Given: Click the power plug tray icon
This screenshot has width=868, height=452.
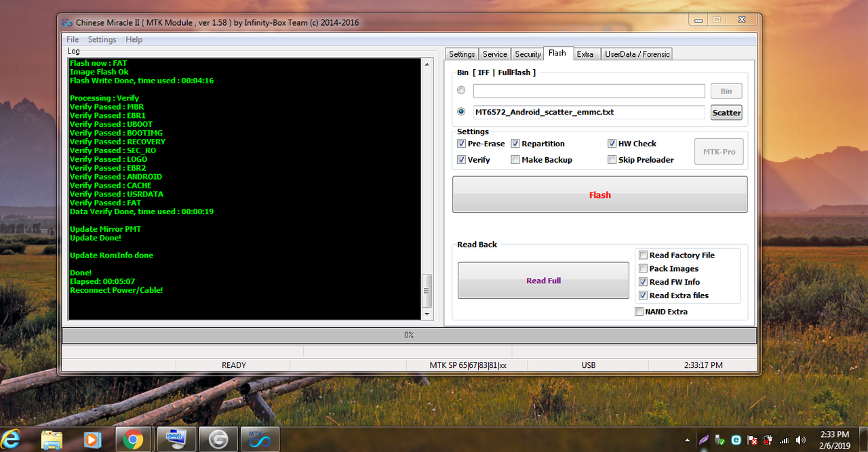Looking at the screenshot, I should coord(769,440).
